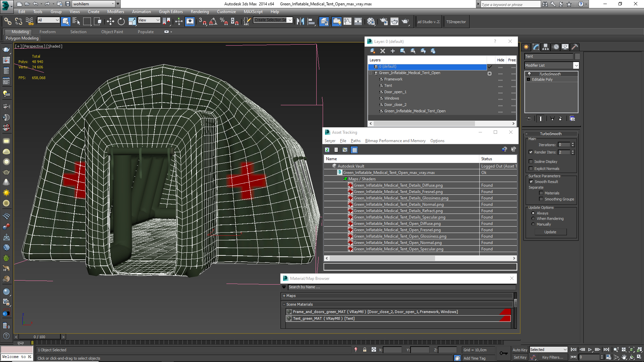Open the Material Editor icon
644x362 pixels.
(x=371, y=21)
